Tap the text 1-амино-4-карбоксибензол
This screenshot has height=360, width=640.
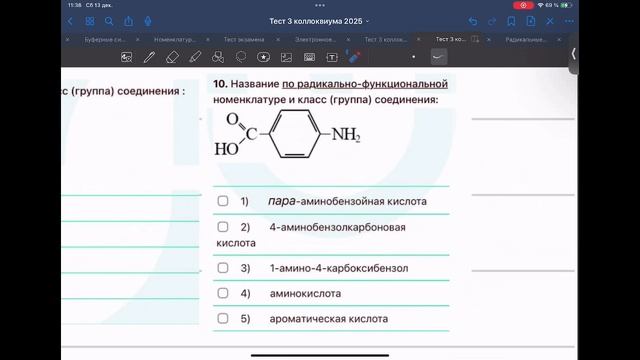click(339, 268)
